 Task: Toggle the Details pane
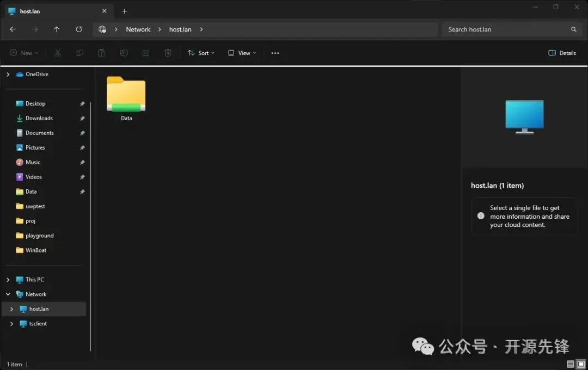click(x=562, y=53)
